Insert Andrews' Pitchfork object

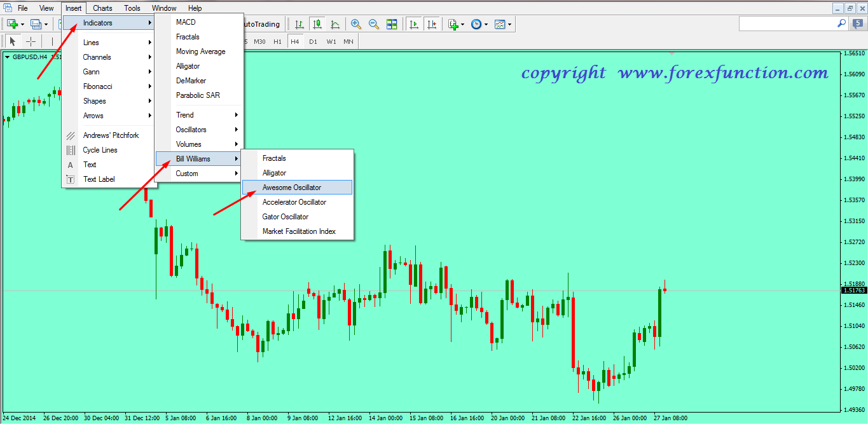[x=109, y=135]
